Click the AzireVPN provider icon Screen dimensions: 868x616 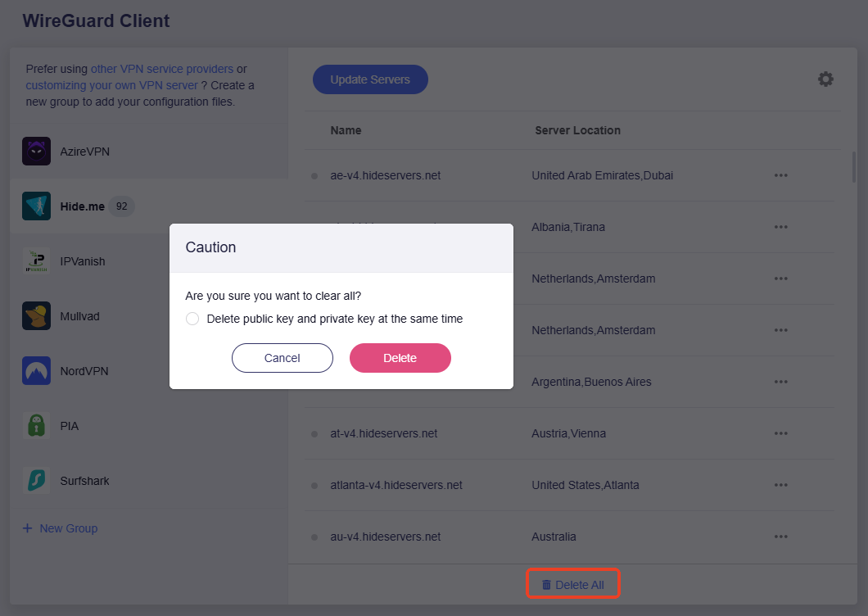(36, 152)
